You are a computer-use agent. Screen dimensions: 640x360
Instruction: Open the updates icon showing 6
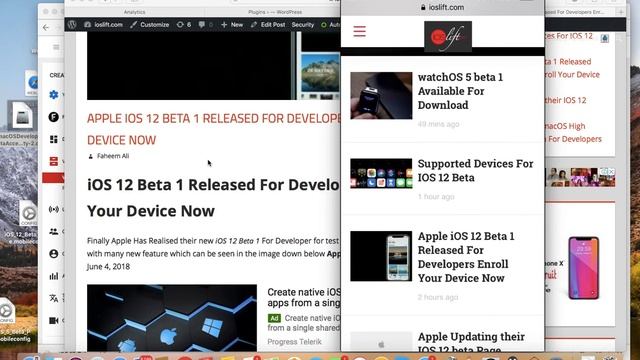click(x=184, y=24)
